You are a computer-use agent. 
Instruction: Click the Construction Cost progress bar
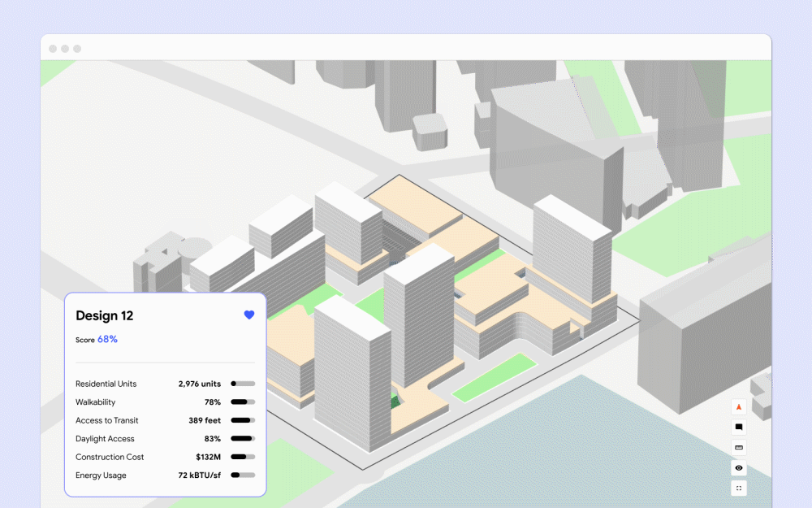click(243, 457)
